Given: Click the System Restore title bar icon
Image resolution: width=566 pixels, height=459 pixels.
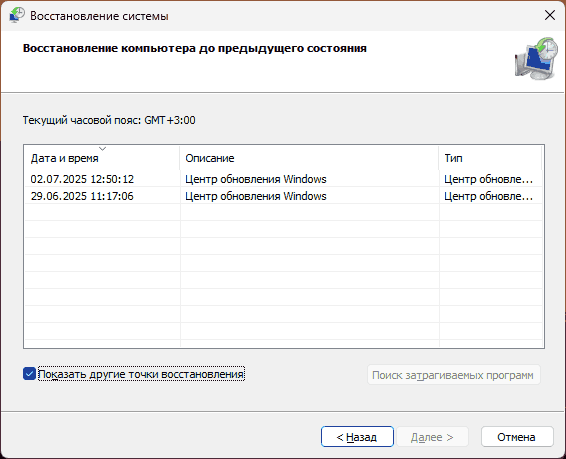Looking at the screenshot, I should (17, 15).
